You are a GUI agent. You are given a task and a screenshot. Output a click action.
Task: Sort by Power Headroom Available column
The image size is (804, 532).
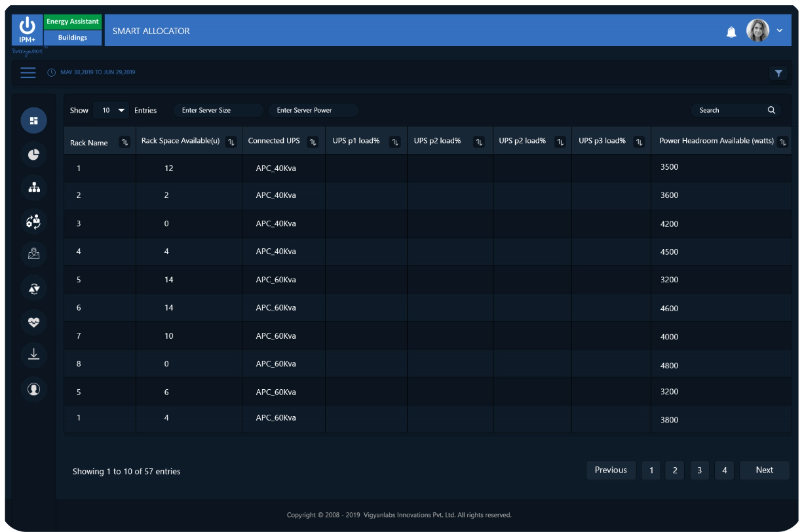(782, 142)
